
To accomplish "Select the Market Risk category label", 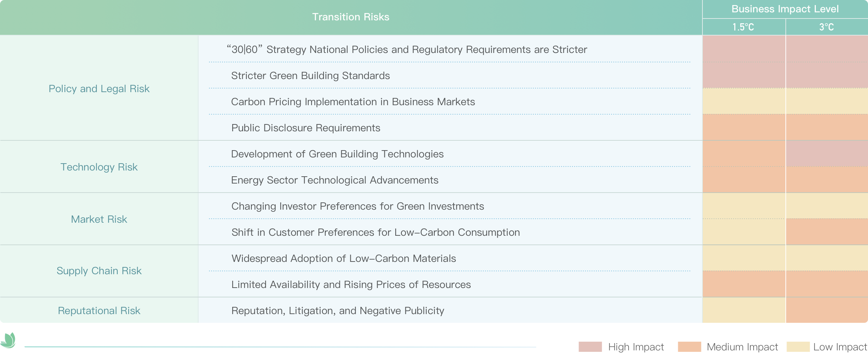I will [x=99, y=219].
